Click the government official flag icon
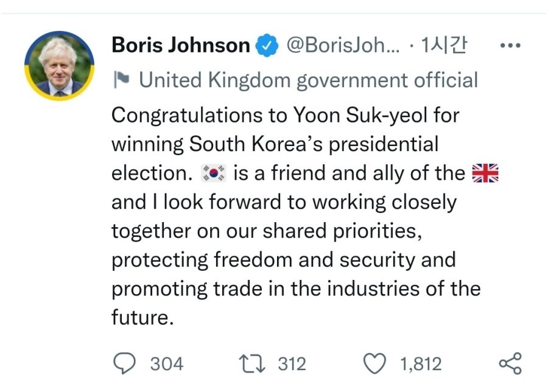This screenshot has width=548, height=392. pyautogui.click(x=122, y=80)
